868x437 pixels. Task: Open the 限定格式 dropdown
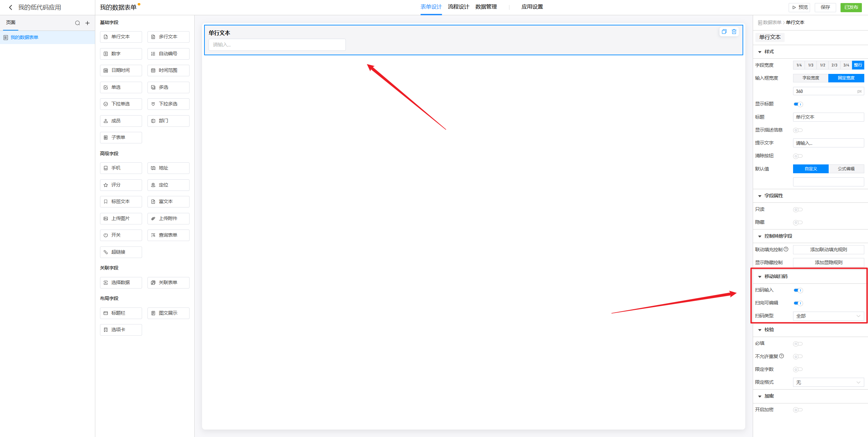click(x=828, y=382)
